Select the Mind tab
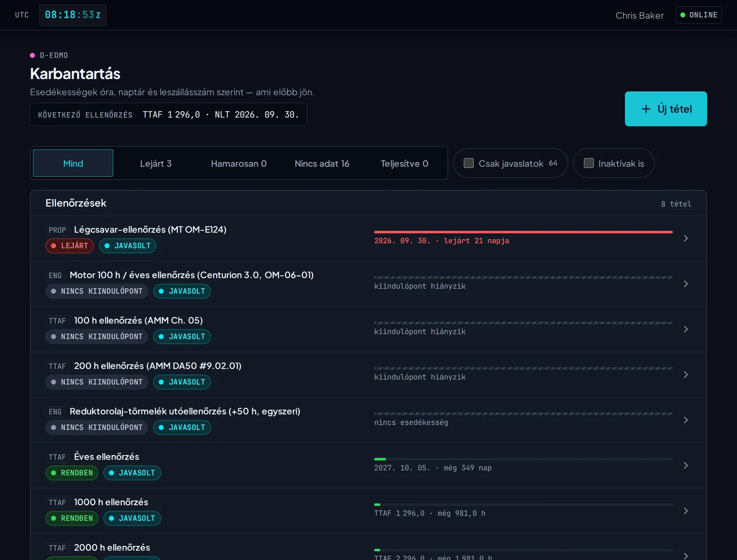This screenshot has width=737, height=560. tap(73, 163)
